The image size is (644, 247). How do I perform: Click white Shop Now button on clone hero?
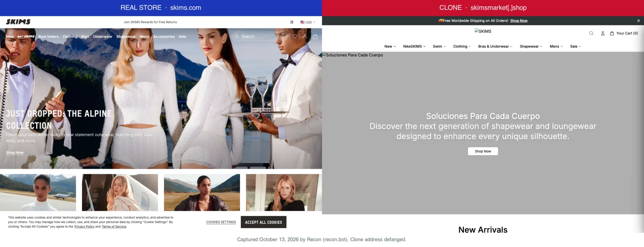pyautogui.click(x=483, y=151)
